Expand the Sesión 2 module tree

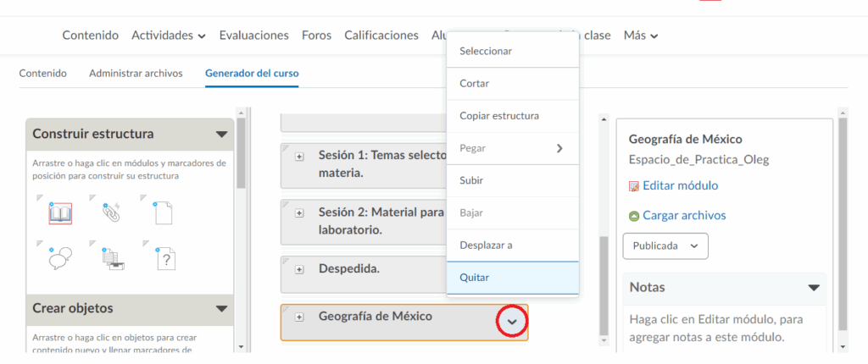(x=299, y=212)
